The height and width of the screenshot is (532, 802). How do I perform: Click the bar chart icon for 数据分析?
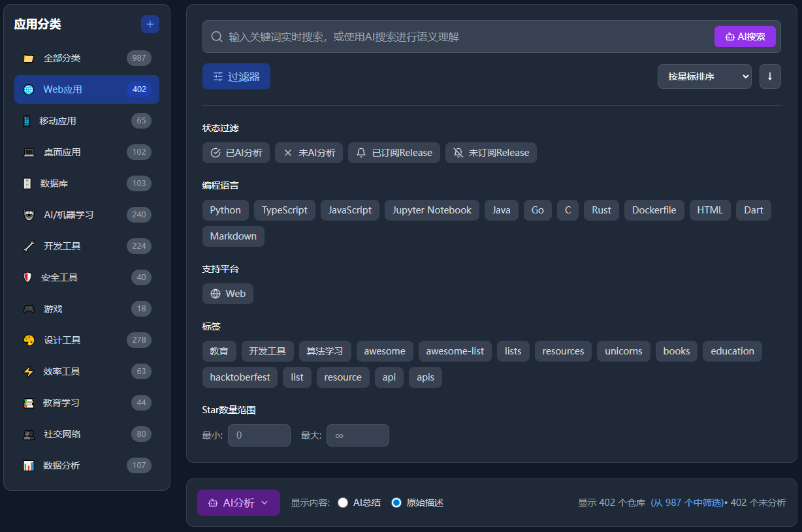point(29,465)
